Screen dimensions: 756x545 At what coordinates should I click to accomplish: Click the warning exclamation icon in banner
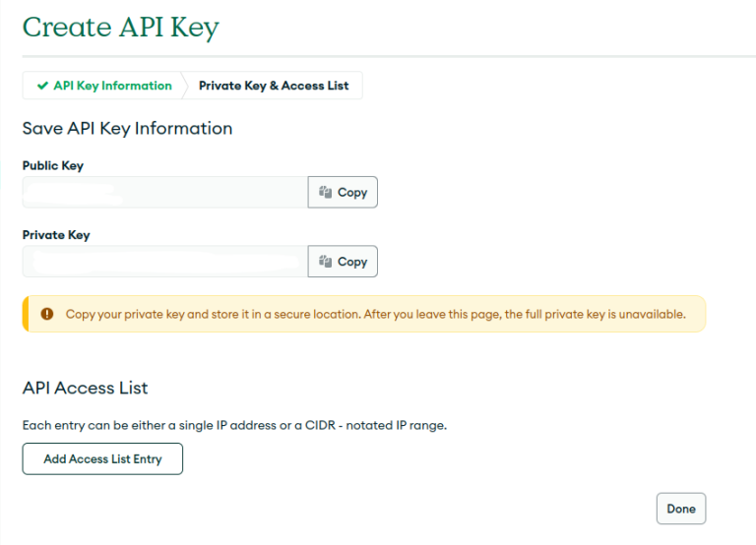click(47, 314)
